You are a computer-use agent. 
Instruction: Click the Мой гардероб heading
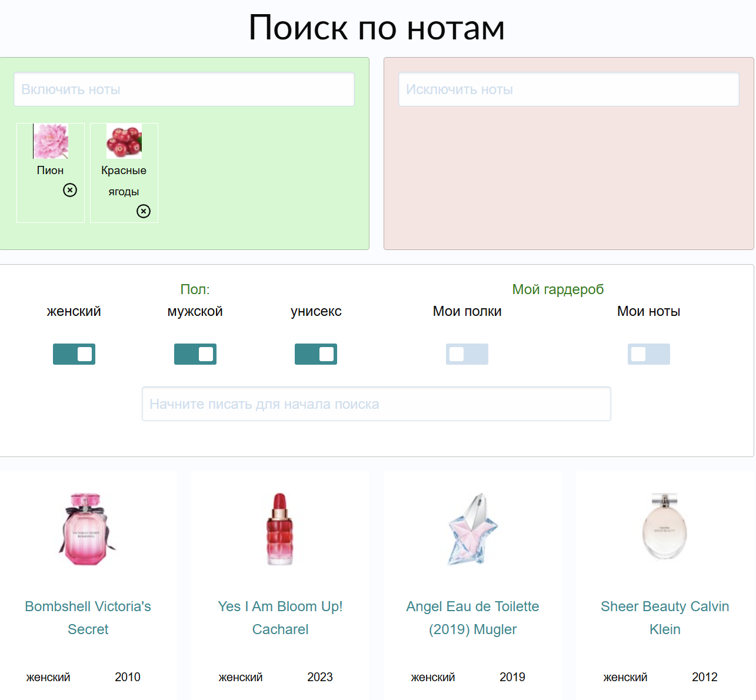[x=558, y=289]
